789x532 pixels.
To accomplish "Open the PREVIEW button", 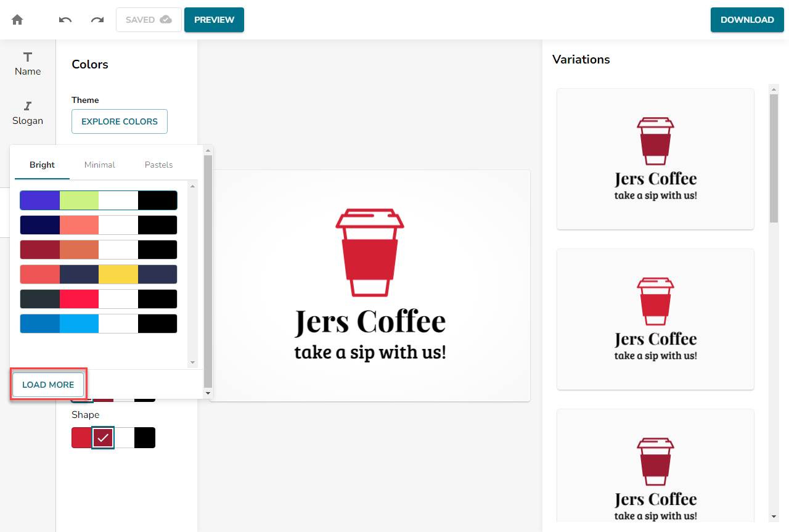I will point(214,20).
